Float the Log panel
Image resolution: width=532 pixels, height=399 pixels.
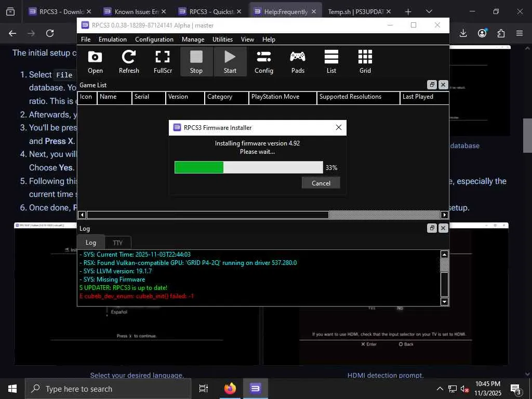[432, 228]
